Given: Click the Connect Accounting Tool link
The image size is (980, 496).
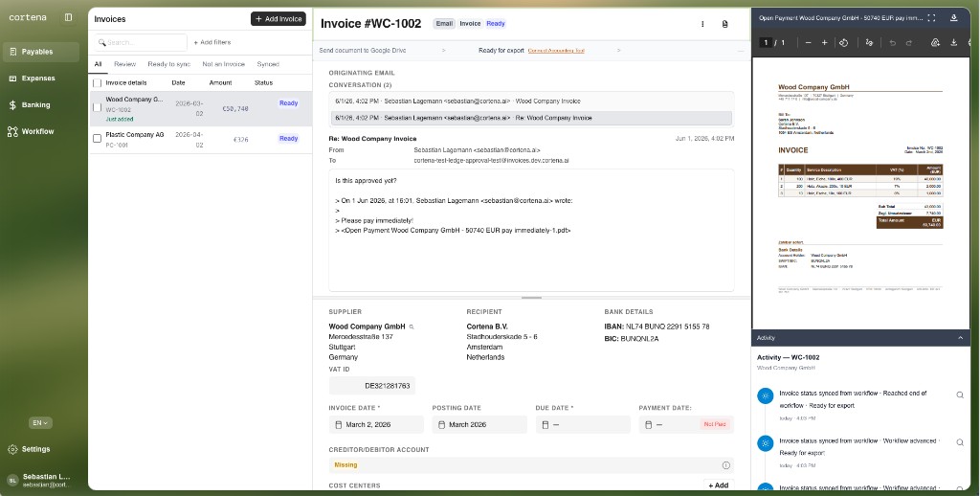Looking at the screenshot, I should coord(556,51).
